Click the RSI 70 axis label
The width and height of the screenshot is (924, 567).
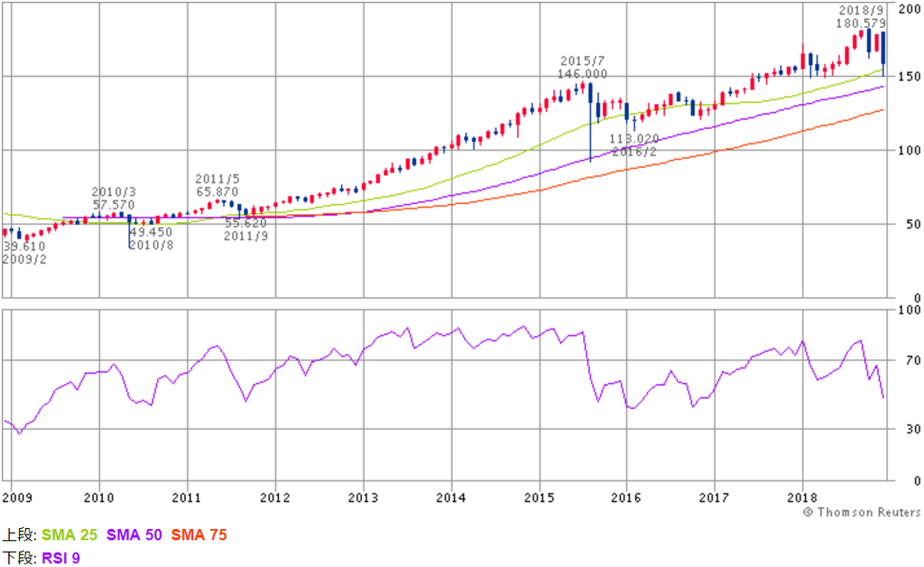pos(913,360)
